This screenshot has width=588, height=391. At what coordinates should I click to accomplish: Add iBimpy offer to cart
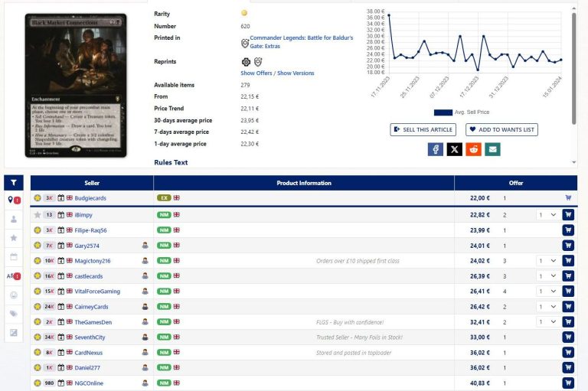[568, 215]
